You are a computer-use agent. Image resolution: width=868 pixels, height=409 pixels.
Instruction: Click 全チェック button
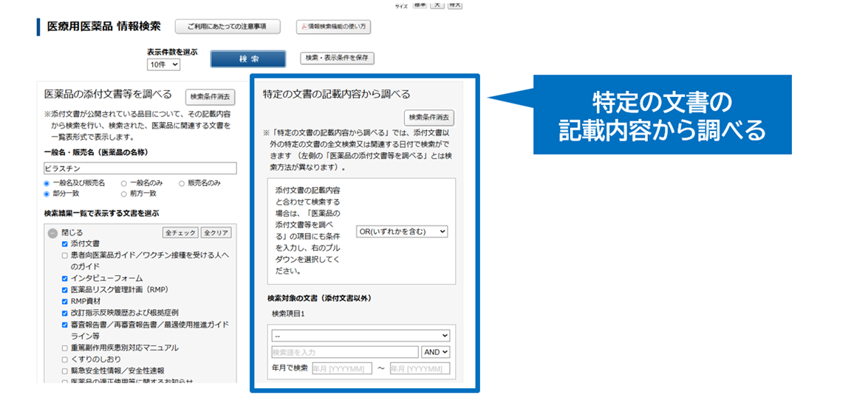tap(180, 233)
